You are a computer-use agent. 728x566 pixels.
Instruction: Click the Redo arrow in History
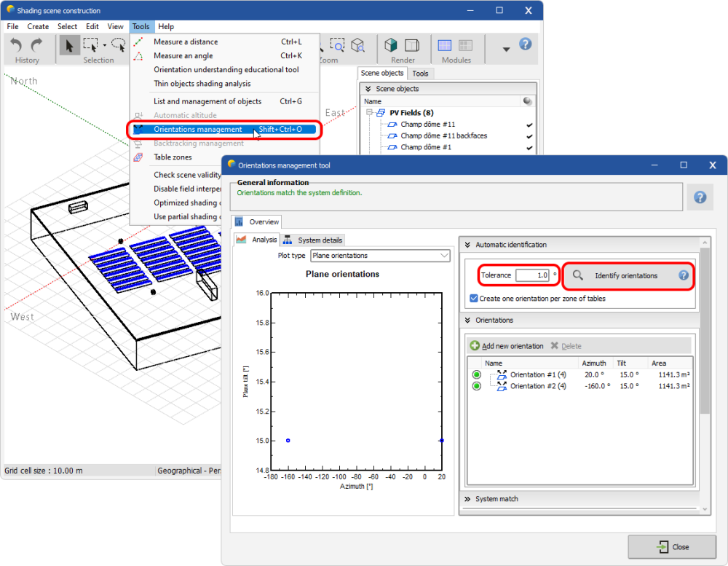click(36, 46)
